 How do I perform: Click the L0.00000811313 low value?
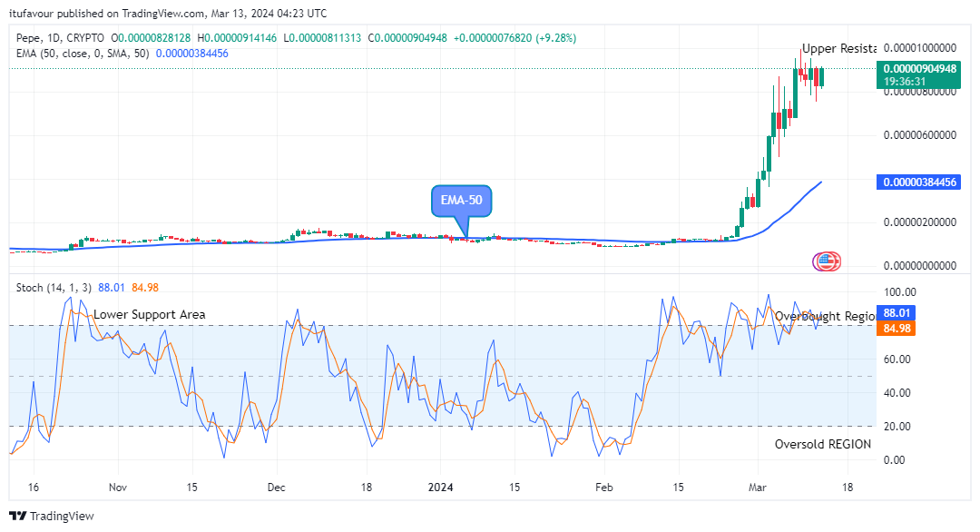322,38
